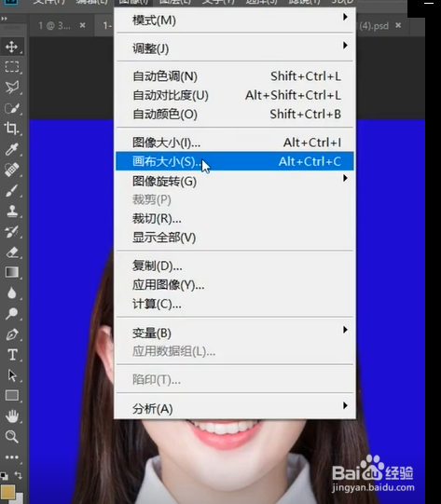Image resolution: width=441 pixels, height=504 pixels.
Task: Select the Move tool
Action: click(11, 47)
